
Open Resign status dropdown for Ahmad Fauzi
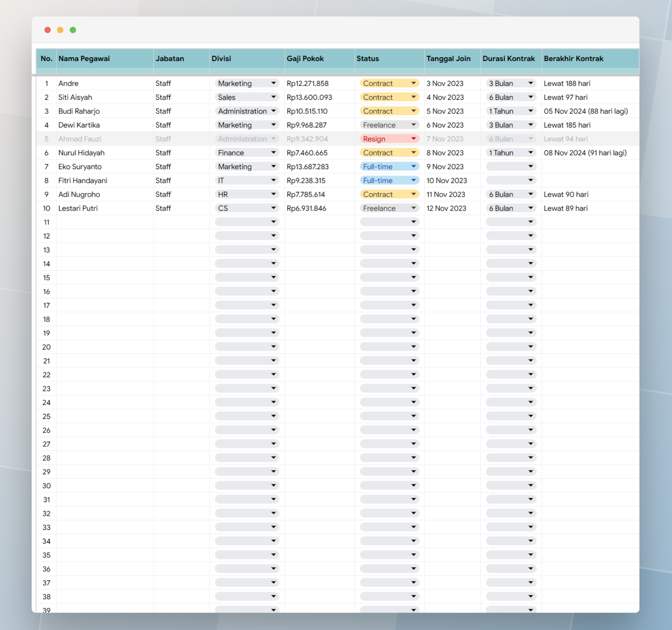[389, 139]
